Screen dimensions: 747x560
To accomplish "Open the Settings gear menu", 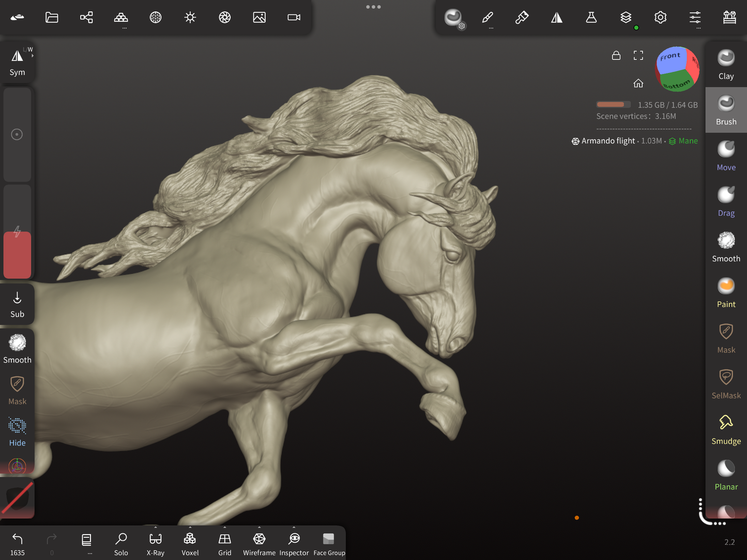I will pos(660,18).
